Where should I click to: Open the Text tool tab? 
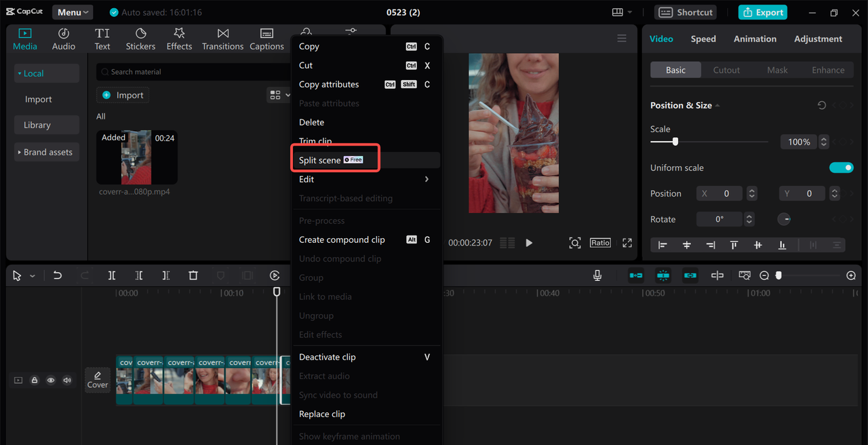pos(102,39)
